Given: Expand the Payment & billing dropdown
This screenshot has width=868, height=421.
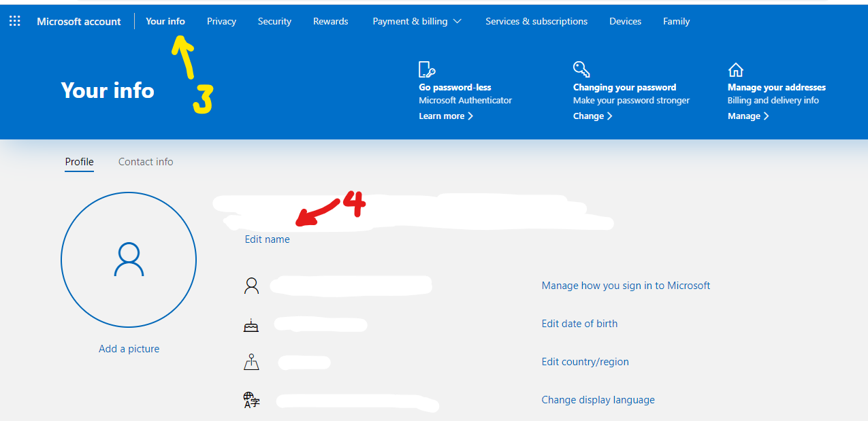Looking at the screenshot, I should 417,21.
